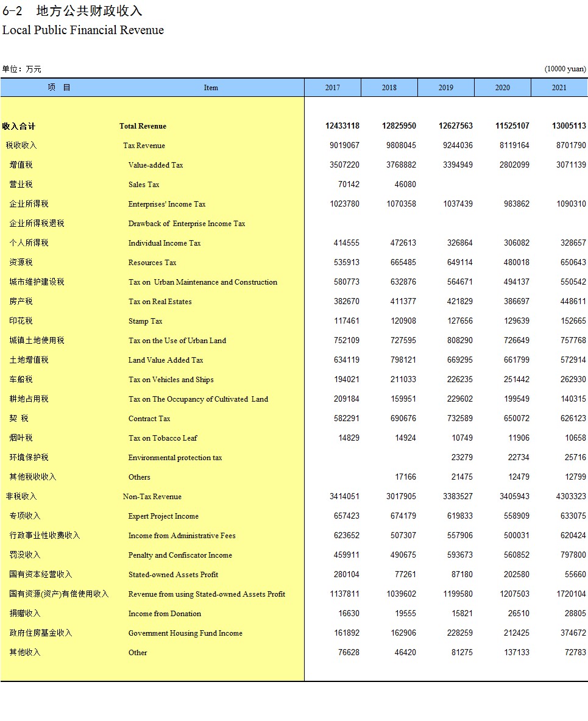Click 'Tax on the Use of Urban Land'
Image resolution: width=588 pixels, height=721 pixels.
tap(177, 341)
